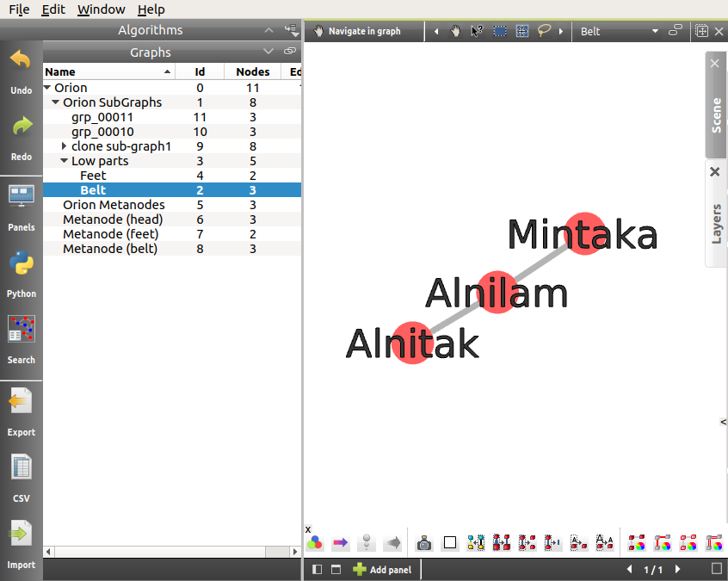728x581 pixels.
Task: Click the Export icon in sidebar
Action: 21,402
